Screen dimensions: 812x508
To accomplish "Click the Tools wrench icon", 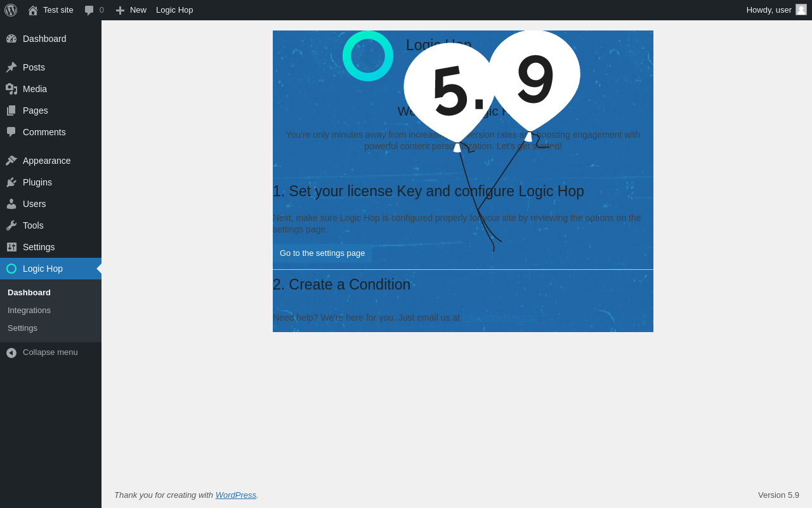I will click(x=11, y=225).
